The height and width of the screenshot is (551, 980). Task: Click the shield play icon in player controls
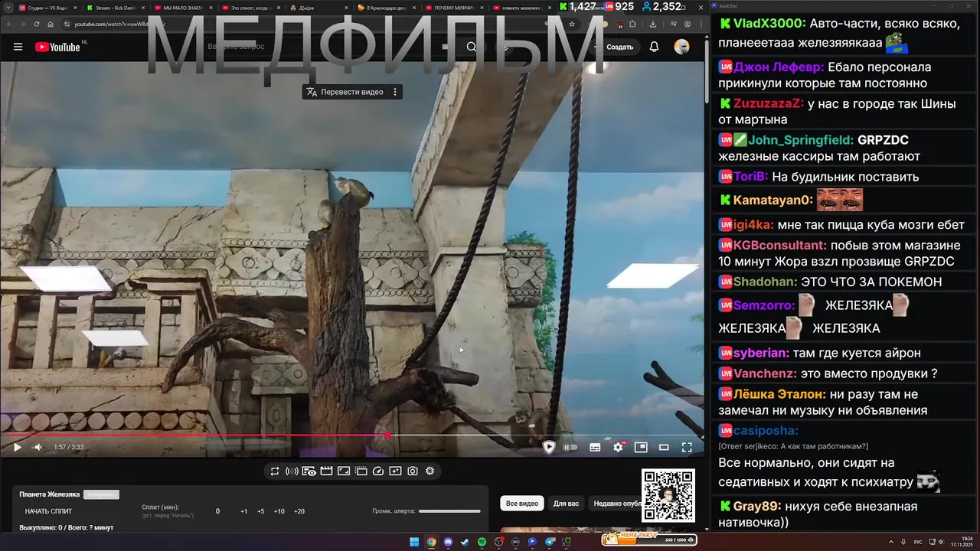click(x=548, y=447)
